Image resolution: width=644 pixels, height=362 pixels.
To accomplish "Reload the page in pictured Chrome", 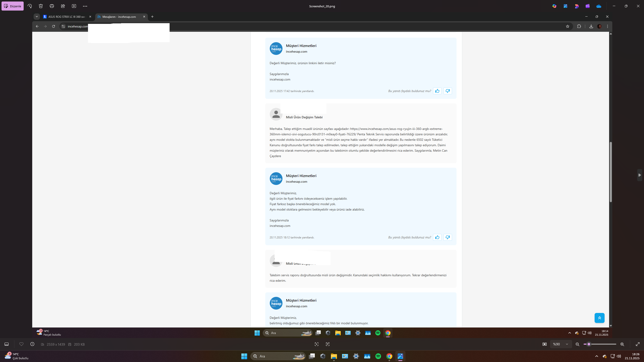I will (53, 26).
